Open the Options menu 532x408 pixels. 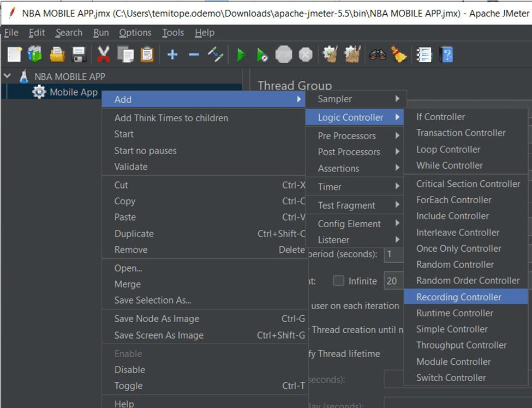(x=135, y=33)
